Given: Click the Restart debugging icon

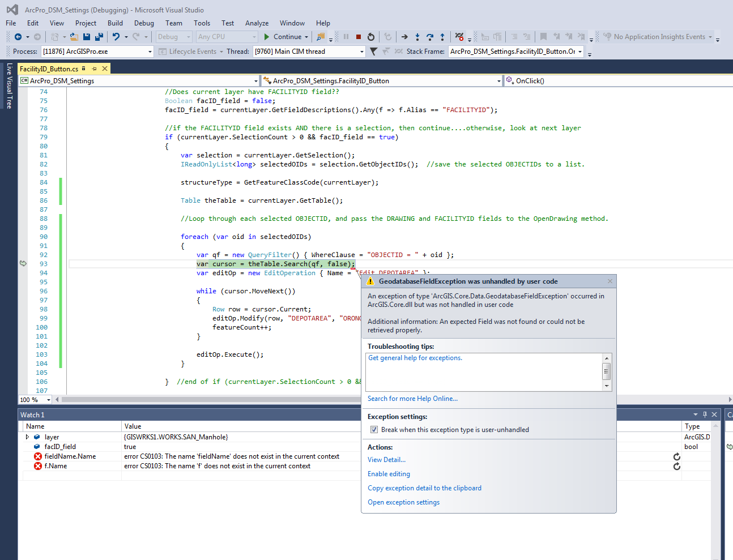Looking at the screenshot, I should 371,37.
